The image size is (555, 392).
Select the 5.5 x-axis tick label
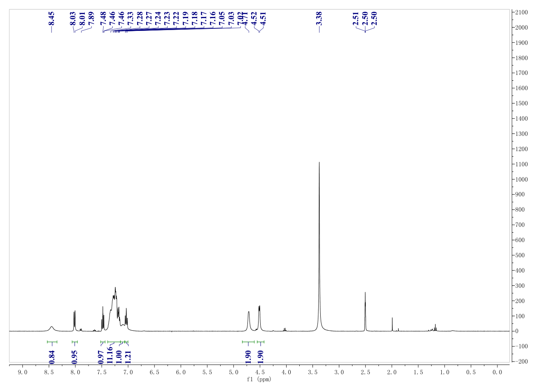click(x=207, y=372)
